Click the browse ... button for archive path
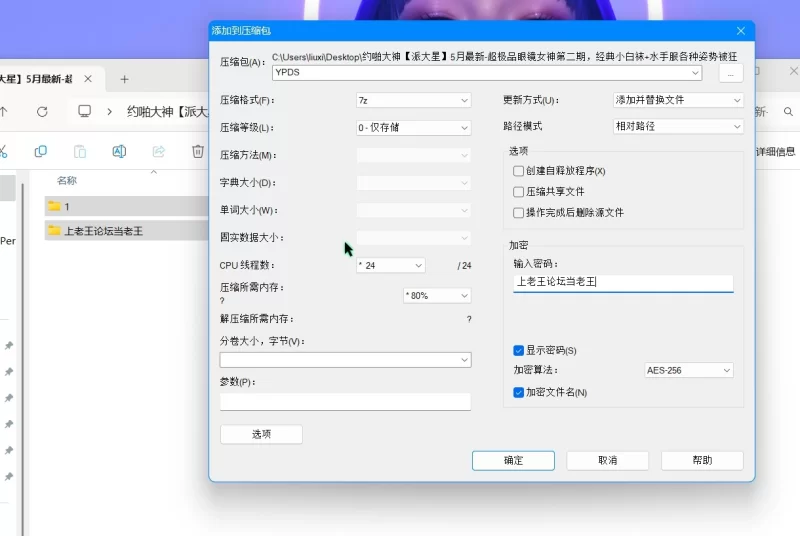The height and width of the screenshot is (536, 800). click(x=731, y=73)
